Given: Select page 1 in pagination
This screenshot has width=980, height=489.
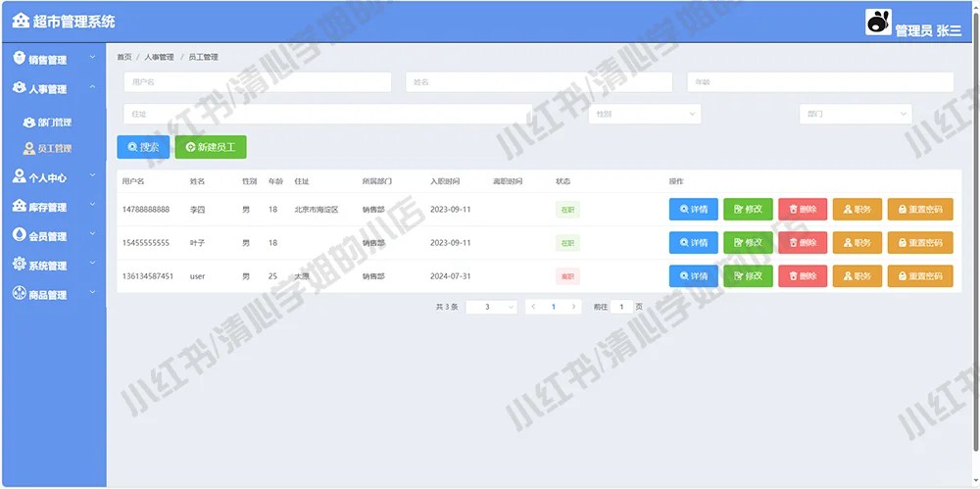Looking at the screenshot, I should [554, 307].
